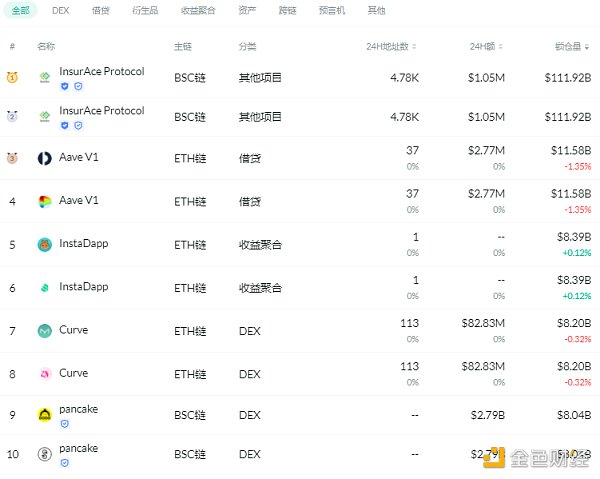Open Curve in row 7
Image resolution: width=600 pixels, height=479 pixels.
73,330
